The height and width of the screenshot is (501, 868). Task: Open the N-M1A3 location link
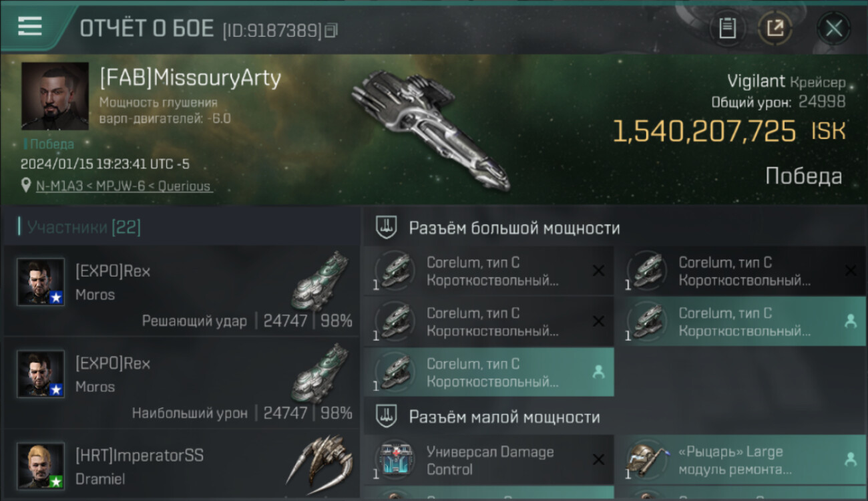(124, 186)
